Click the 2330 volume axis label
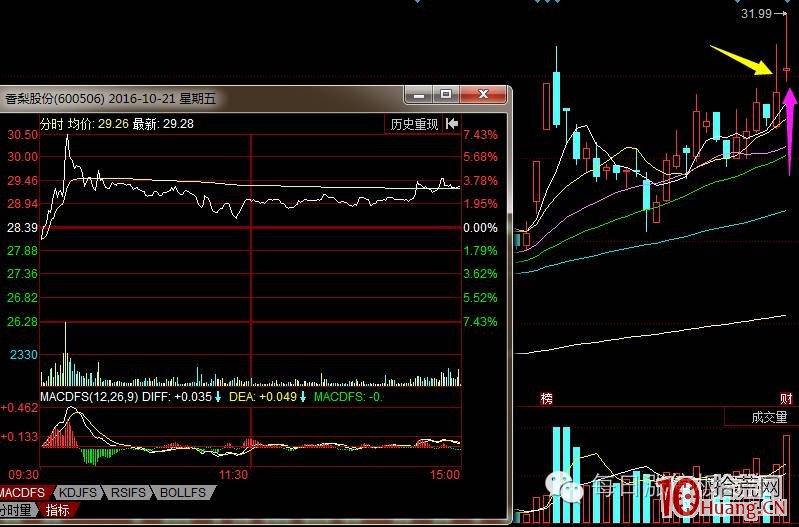 24,354
